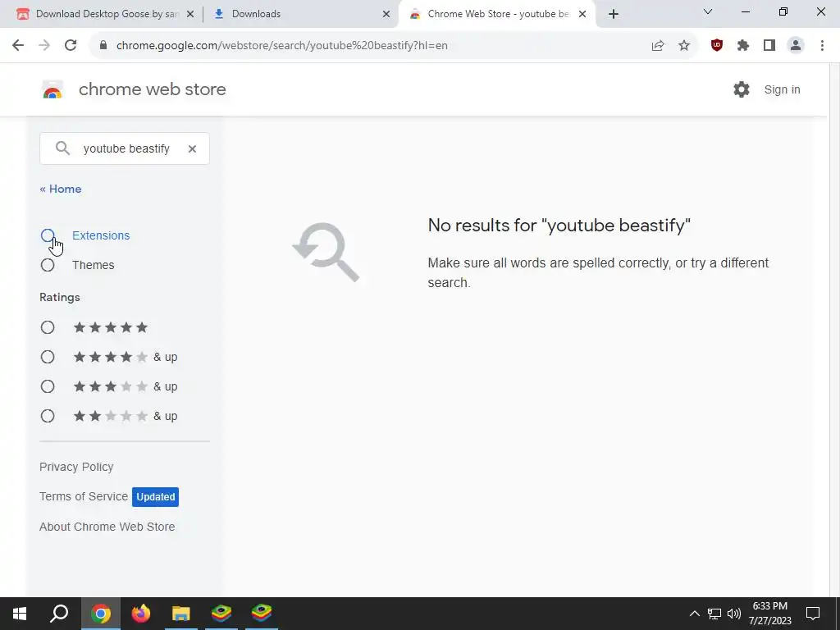This screenshot has height=630, width=840.
Task: Reload the current page
Action: click(71, 46)
